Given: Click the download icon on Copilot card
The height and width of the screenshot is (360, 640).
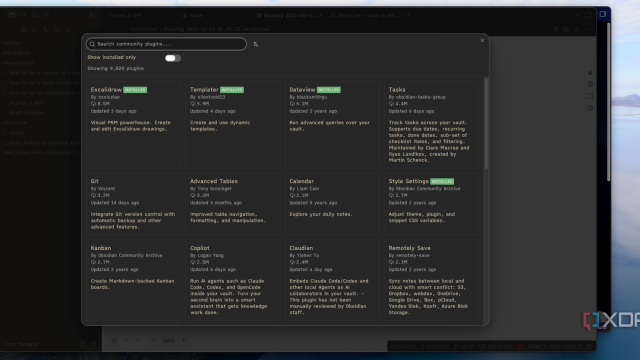Looking at the screenshot, I should [193, 262].
